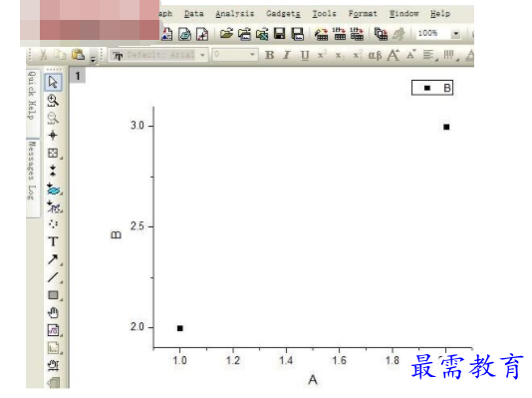This screenshot has width=532, height=398.
Task: Select the Data Reader tool
Action: point(53,153)
